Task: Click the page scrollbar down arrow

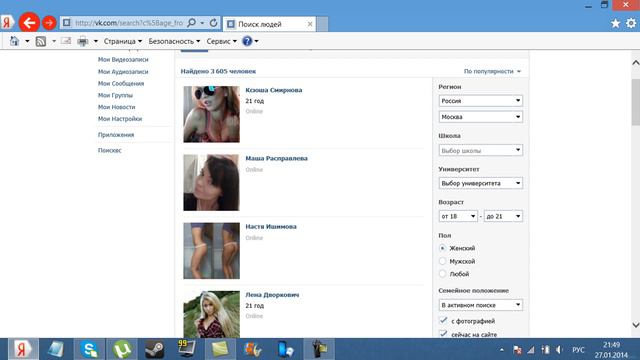Action: (x=636, y=325)
